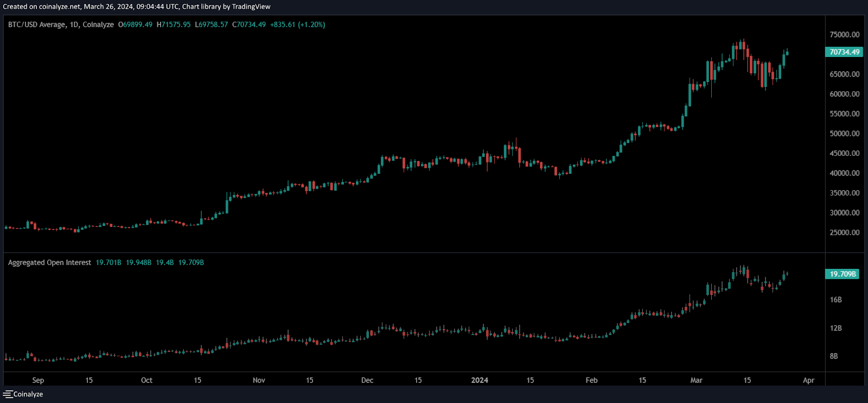Image resolution: width=868 pixels, height=403 pixels.
Task: Click the chart creation timestamp header text
Action: coord(137,7)
